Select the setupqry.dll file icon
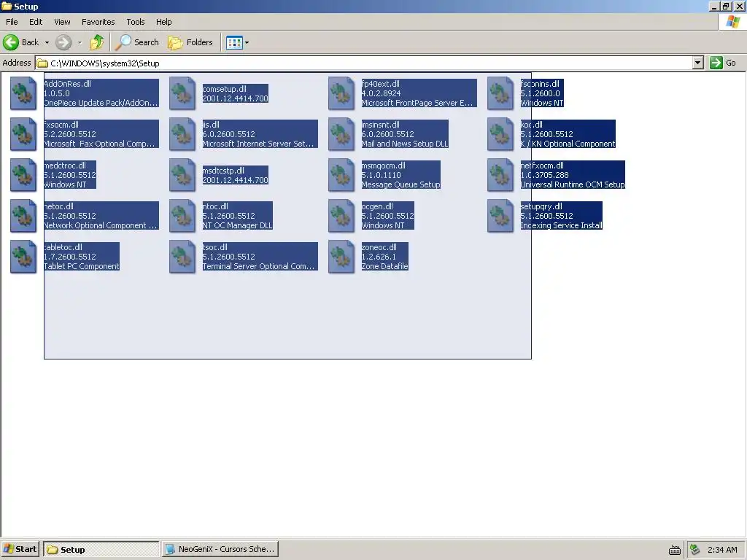The width and height of the screenshot is (747, 560). coord(500,216)
